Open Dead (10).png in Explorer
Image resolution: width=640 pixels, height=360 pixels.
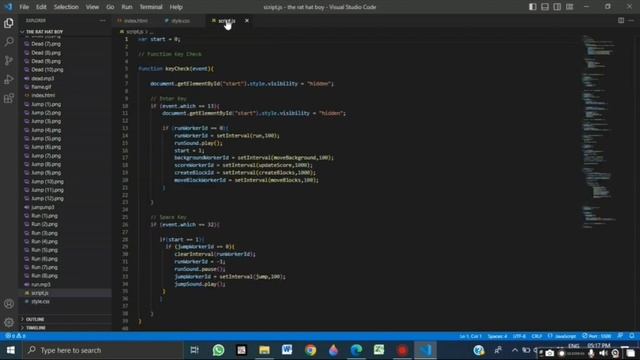(47, 70)
